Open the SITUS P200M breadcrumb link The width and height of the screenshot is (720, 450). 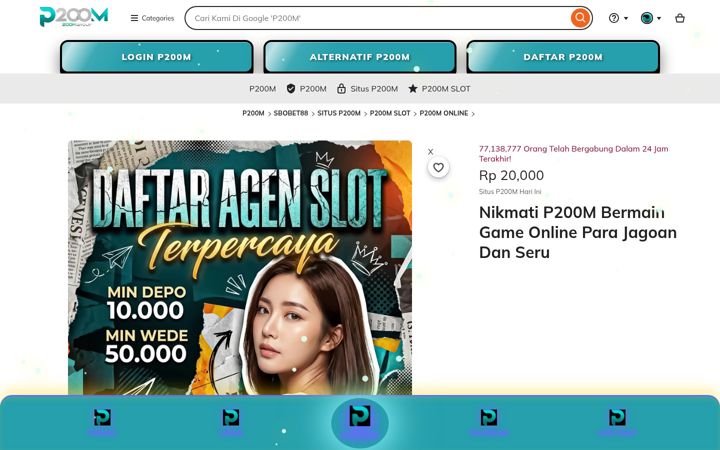[x=339, y=113]
